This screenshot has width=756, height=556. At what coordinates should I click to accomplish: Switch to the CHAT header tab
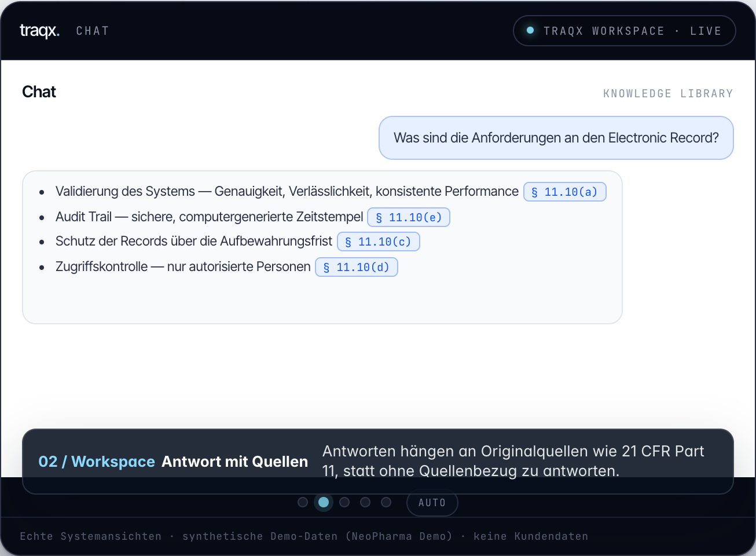(93, 31)
